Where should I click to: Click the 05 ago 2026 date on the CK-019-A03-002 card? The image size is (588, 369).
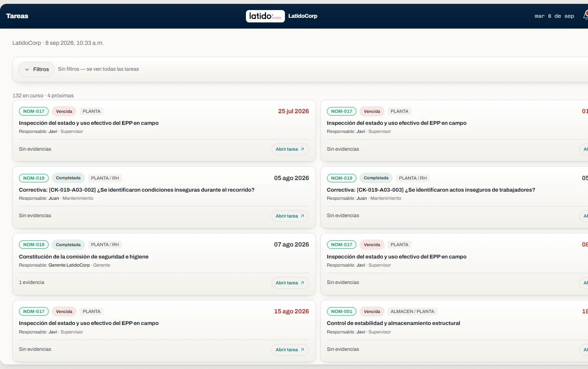point(291,178)
